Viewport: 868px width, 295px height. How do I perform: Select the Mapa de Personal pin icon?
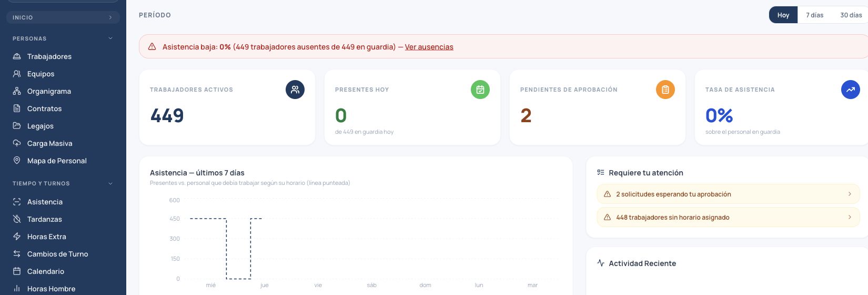(x=17, y=161)
